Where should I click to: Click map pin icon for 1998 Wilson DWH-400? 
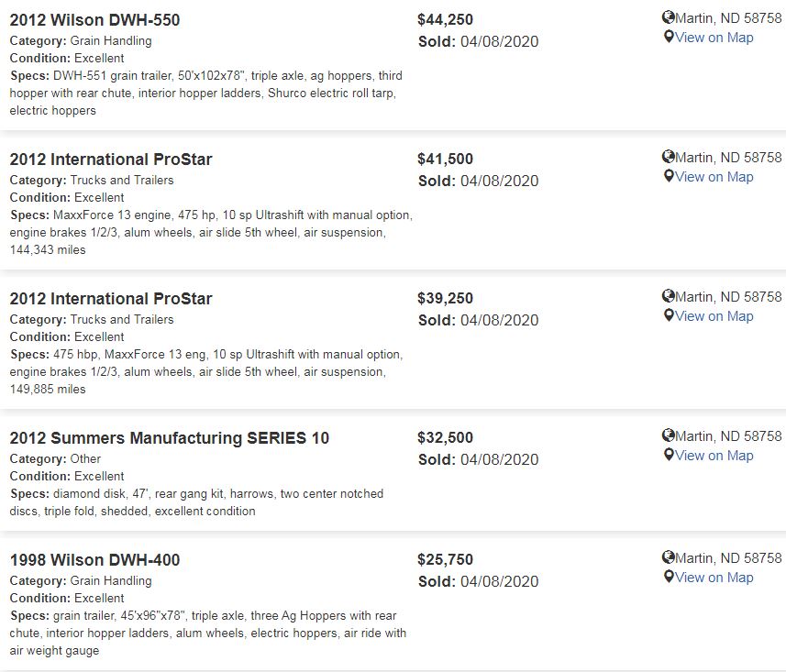point(669,577)
